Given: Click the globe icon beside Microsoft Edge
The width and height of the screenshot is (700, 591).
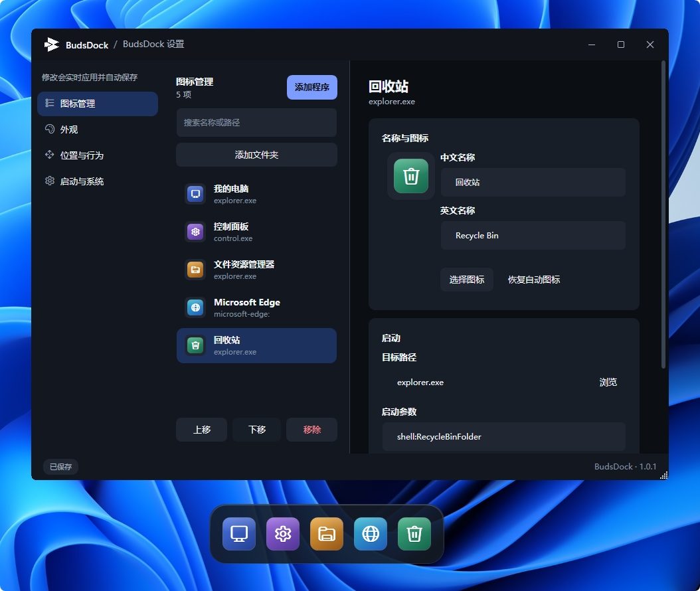Looking at the screenshot, I should point(195,307).
